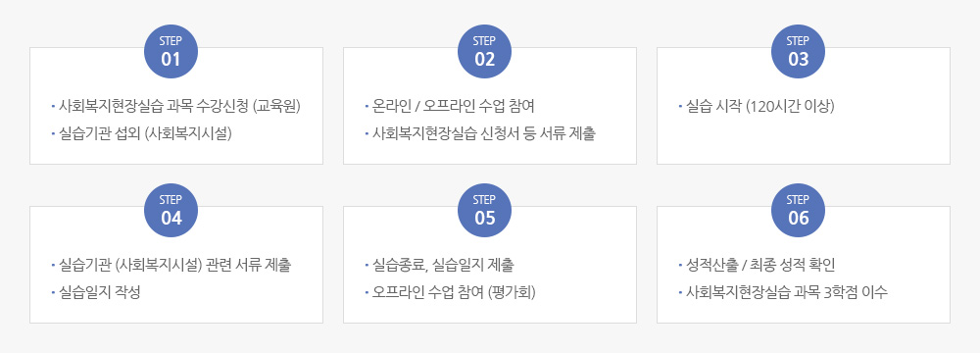Select the '사회복지현장실습 과목 수강신청 (교육원)' text
Screen dimensions: 980x353
coord(180,107)
